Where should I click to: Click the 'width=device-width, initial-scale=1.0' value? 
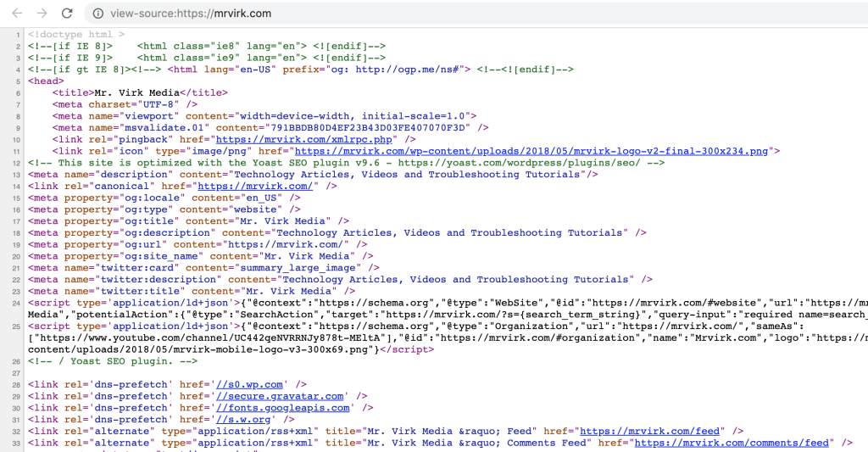pyautogui.click(x=352, y=116)
